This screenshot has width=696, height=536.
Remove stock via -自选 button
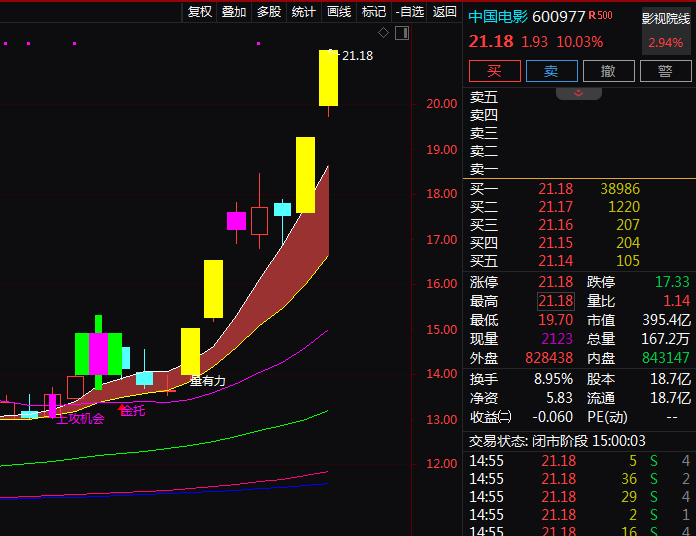(409, 12)
